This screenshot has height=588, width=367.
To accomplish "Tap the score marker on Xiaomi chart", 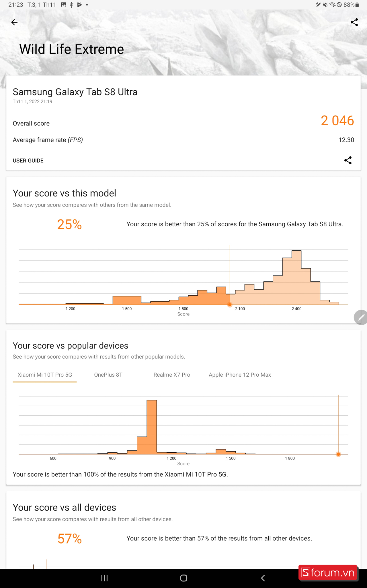I will click(x=338, y=454).
